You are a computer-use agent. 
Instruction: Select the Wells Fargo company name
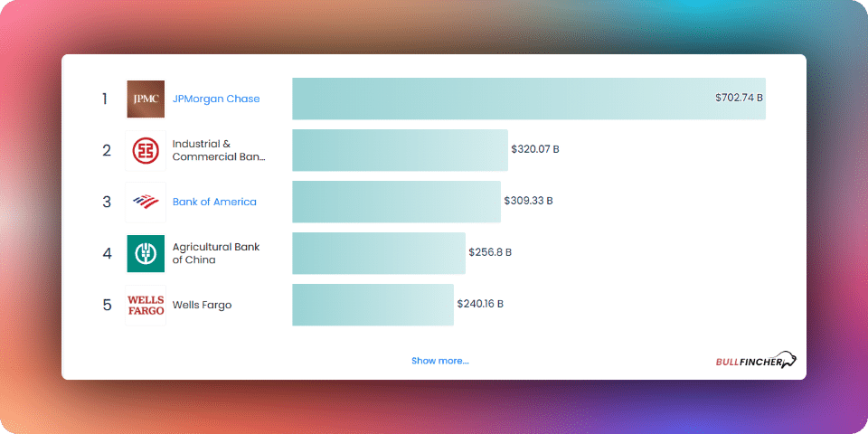(202, 305)
